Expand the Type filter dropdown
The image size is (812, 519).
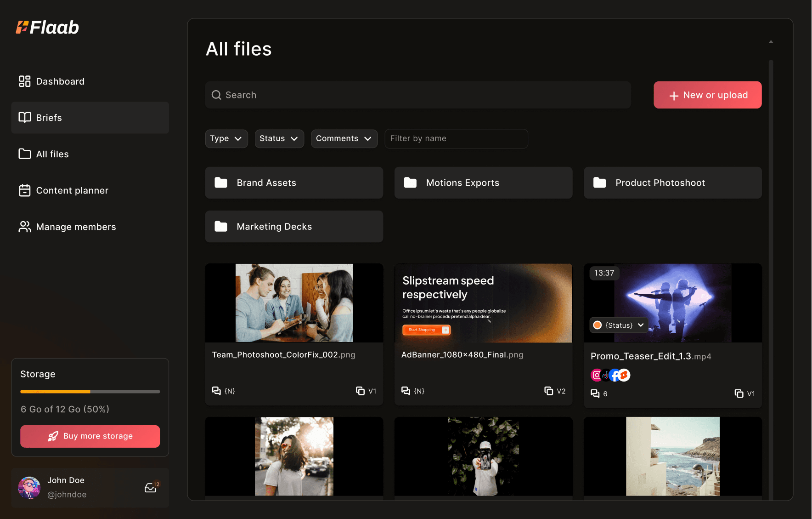pyautogui.click(x=226, y=138)
